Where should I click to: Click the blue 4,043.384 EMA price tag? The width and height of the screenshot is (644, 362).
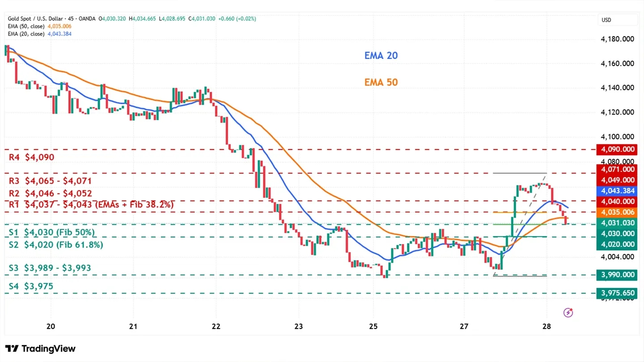pos(617,191)
